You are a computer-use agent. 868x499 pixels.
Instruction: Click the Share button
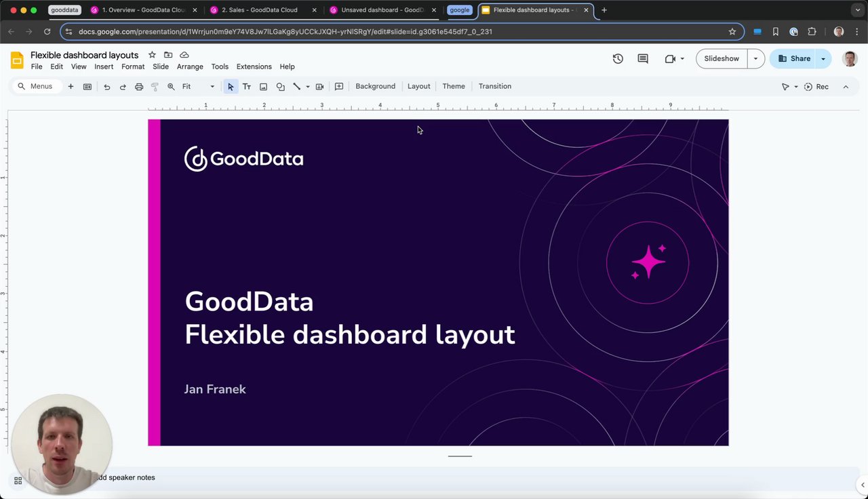tap(794, 59)
